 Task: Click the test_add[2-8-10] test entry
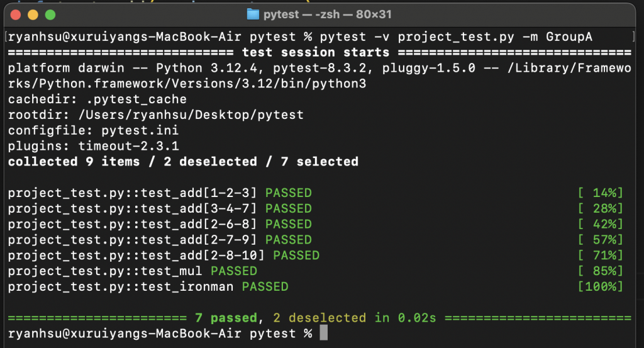pos(164,255)
